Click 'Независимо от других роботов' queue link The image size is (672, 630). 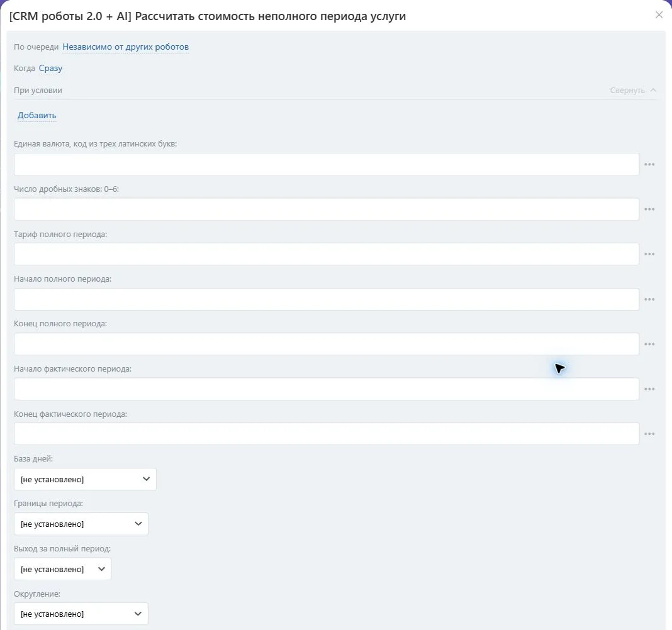[126, 47]
